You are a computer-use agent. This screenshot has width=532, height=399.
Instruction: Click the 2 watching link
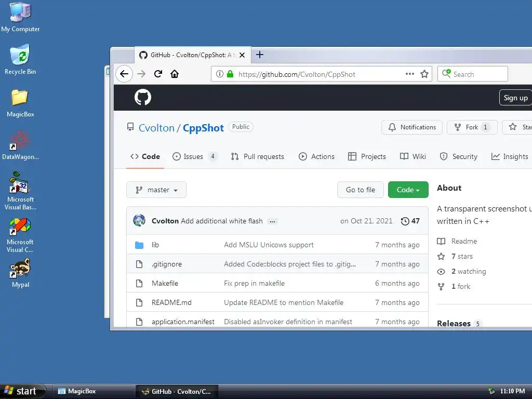tap(469, 271)
